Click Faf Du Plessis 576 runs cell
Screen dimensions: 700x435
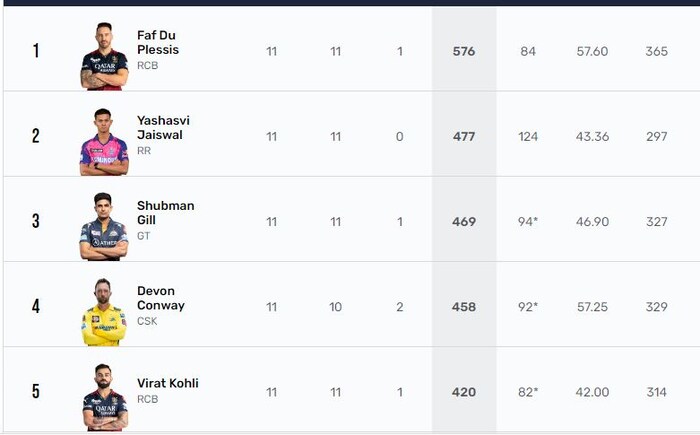[464, 51]
